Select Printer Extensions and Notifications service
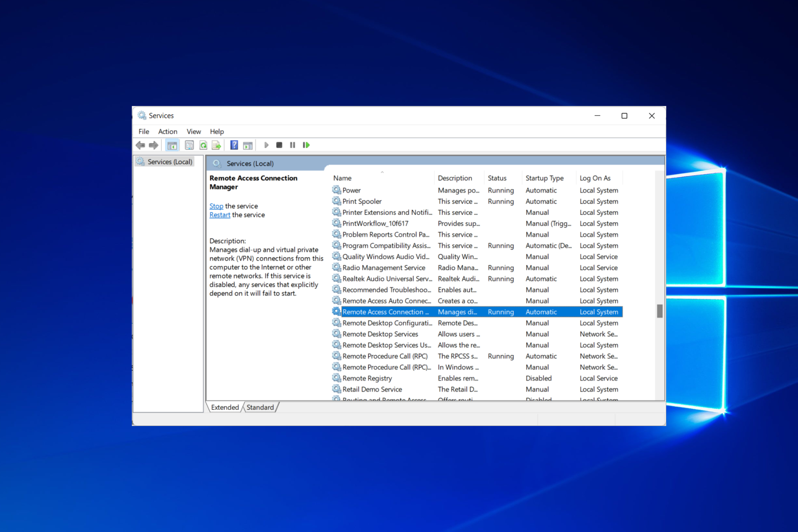Image resolution: width=798 pixels, height=532 pixels. tap(477, 212)
